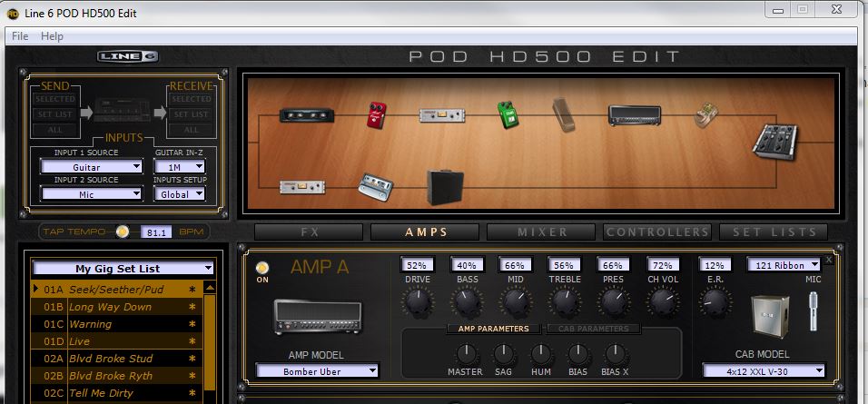868x404 pixels.
Task: Select the black speaker cabinet in lower path
Action: pos(445,185)
